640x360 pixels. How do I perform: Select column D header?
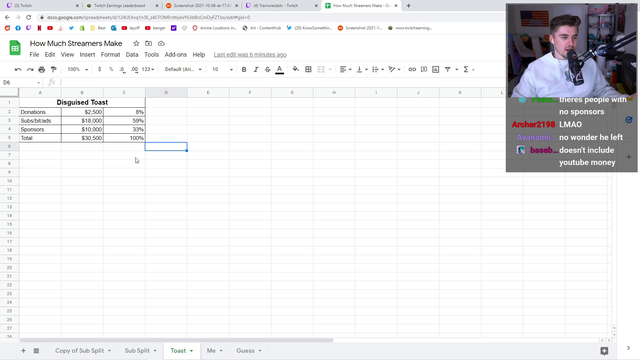tap(166, 93)
